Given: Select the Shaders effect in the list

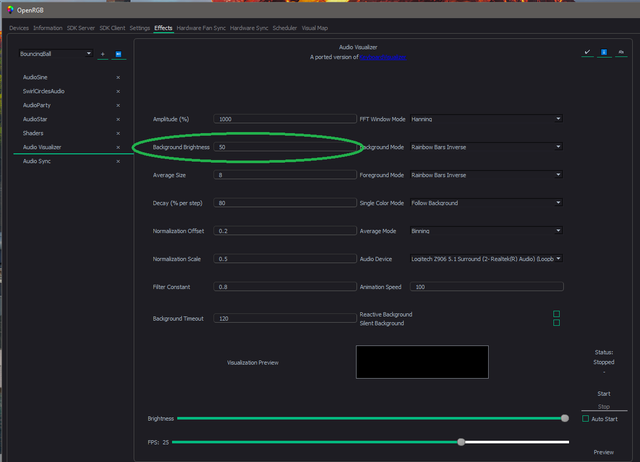Looking at the screenshot, I should pos(33,133).
